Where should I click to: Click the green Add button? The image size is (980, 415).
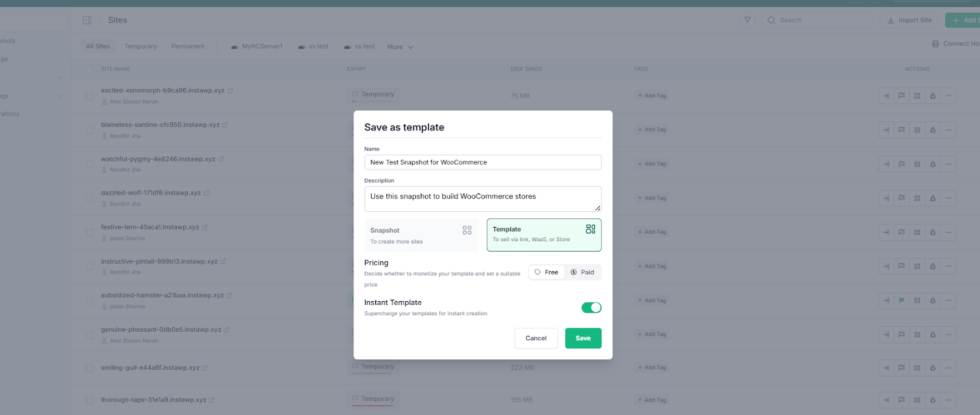[x=963, y=20]
